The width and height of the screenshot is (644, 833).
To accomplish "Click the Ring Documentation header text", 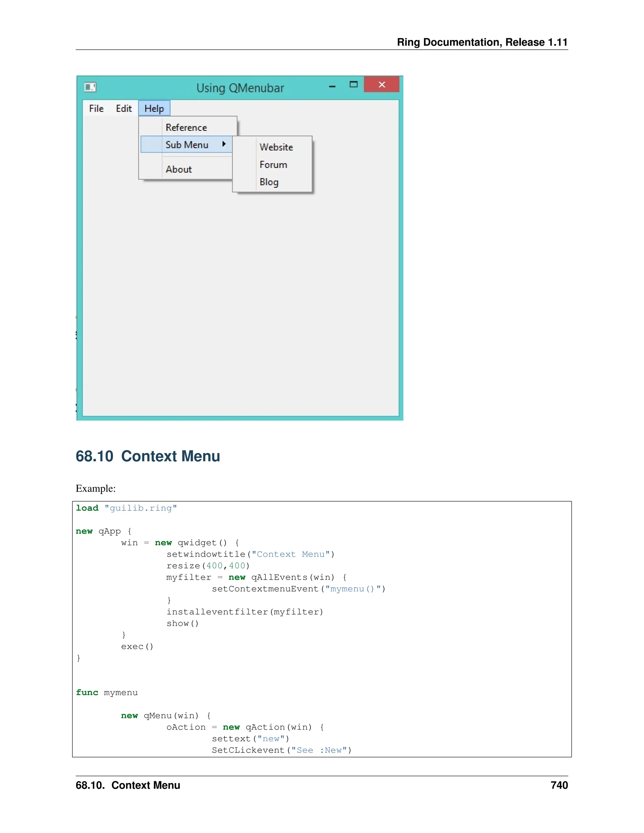I will point(482,42).
